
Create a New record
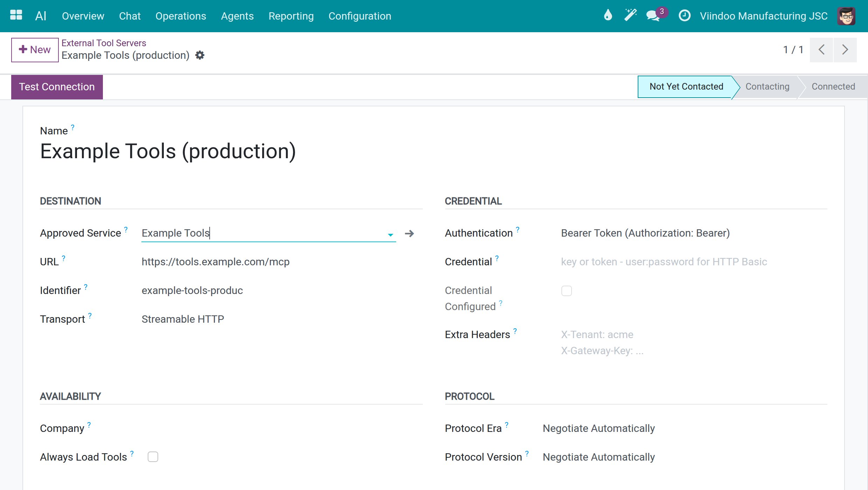tap(35, 50)
